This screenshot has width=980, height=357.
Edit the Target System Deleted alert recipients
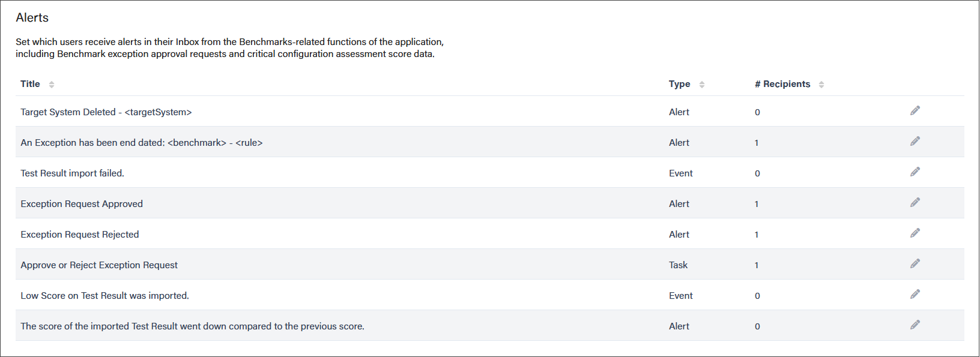[x=915, y=110]
